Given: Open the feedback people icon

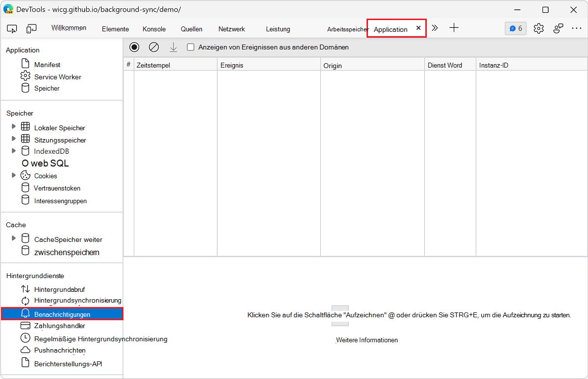Looking at the screenshot, I should click(x=558, y=28).
